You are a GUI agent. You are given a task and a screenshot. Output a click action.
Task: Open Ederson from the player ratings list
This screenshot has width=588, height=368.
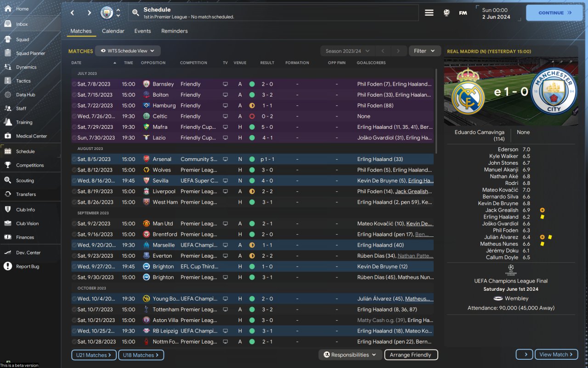click(x=508, y=149)
